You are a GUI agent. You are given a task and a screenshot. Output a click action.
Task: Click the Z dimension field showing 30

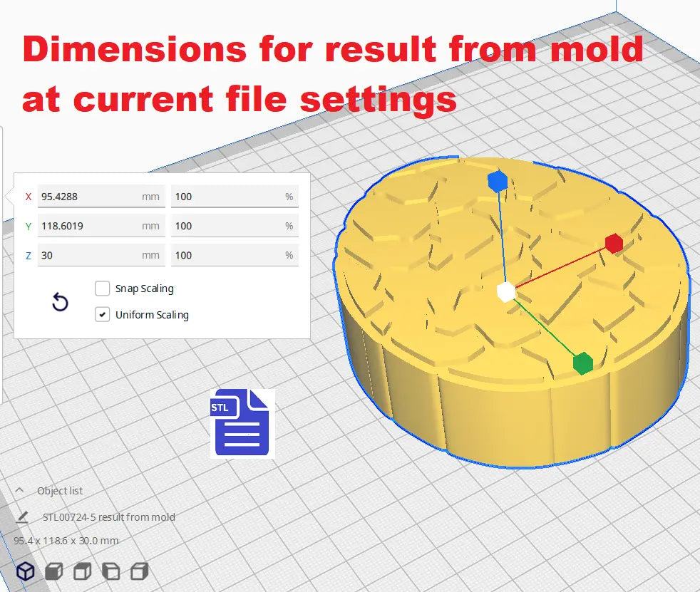pos(89,255)
